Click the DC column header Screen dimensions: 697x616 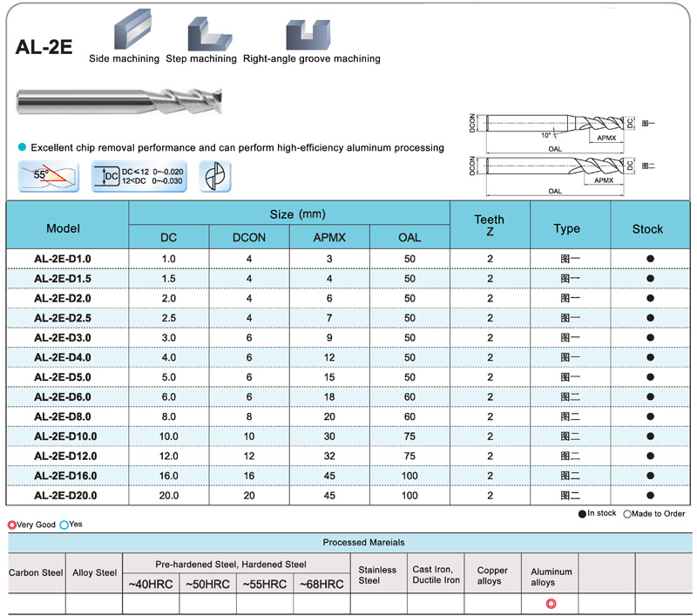tap(168, 237)
